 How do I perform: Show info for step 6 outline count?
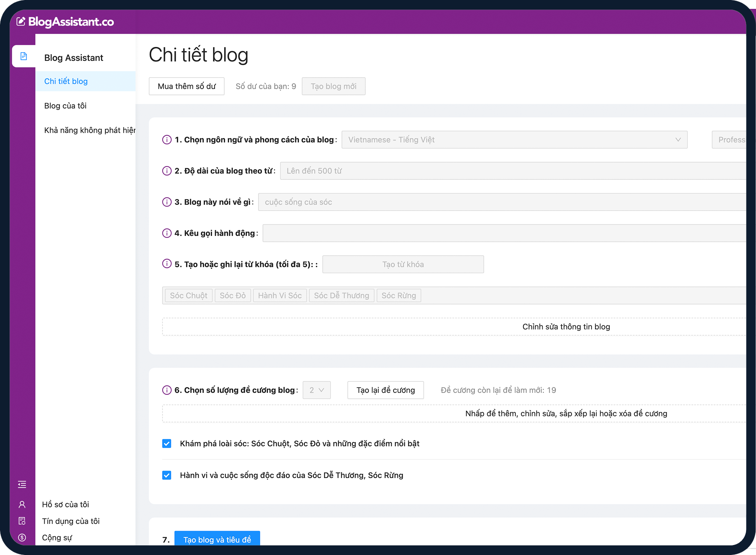pyautogui.click(x=167, y=390)
